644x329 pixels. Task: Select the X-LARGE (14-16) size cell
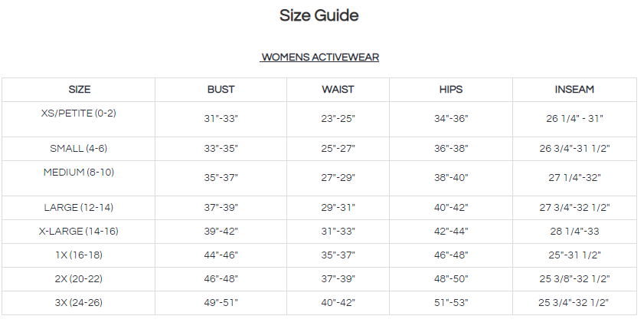click(79, 232)
